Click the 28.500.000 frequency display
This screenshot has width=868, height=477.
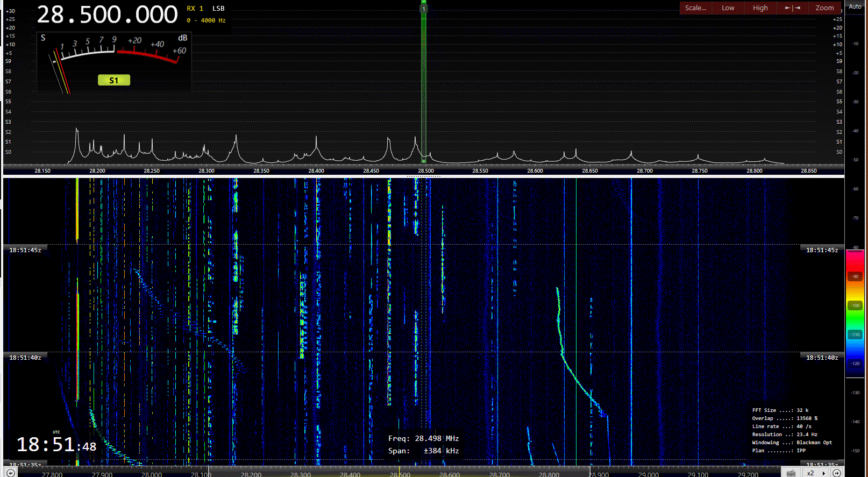pyautogui.click(x=107, y=15)
